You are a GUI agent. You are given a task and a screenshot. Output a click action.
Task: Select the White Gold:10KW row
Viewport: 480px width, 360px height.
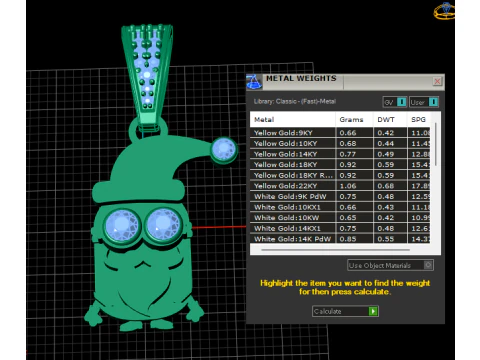pyautogui.click(x=340, y=218)
